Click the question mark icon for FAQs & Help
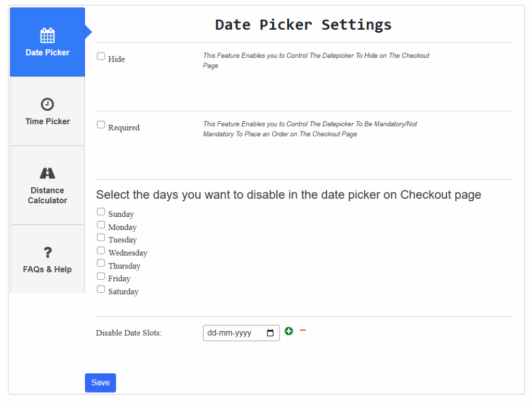The image size is (532, 403). tap(47, 253)
